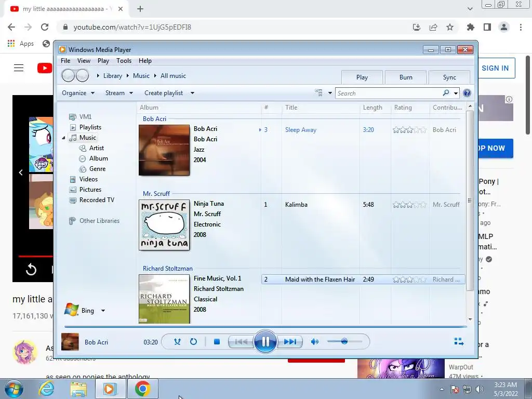
Task: Bookmark this page with the star icon
Action: click(450, 27)
